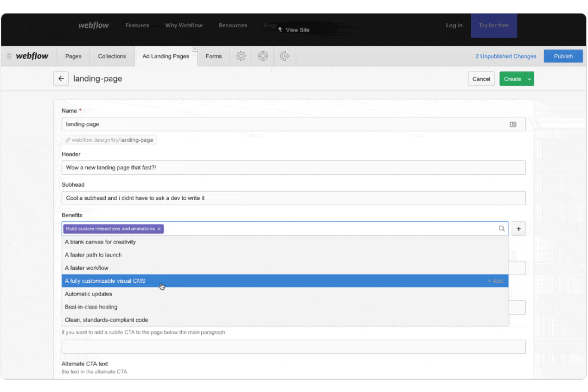Open the Forms tab
This screenshot has width=588, height=392.
[213, 56]
